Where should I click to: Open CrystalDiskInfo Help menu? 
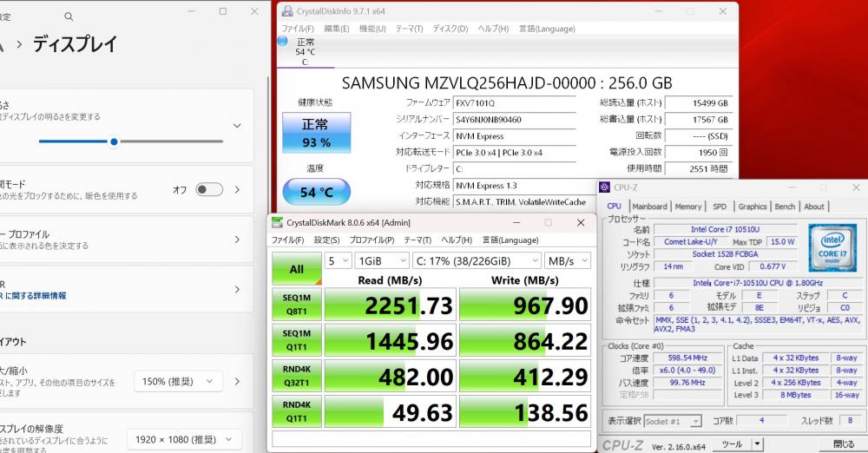(x=493, y=29)
